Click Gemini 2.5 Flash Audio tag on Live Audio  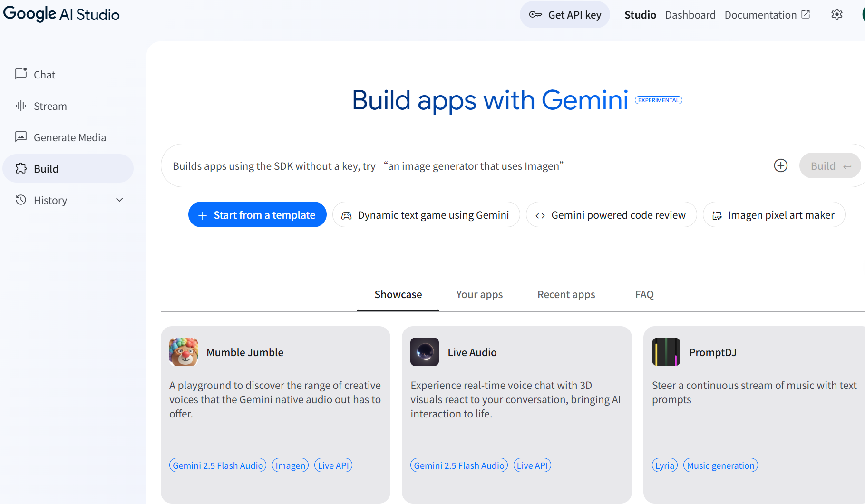click(x=459, y=465)
